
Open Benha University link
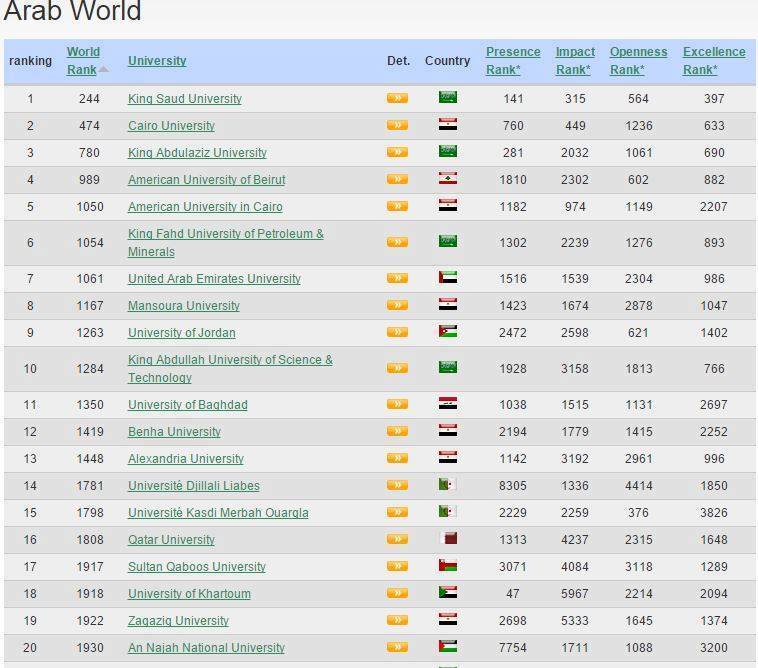tap(174, 432)
